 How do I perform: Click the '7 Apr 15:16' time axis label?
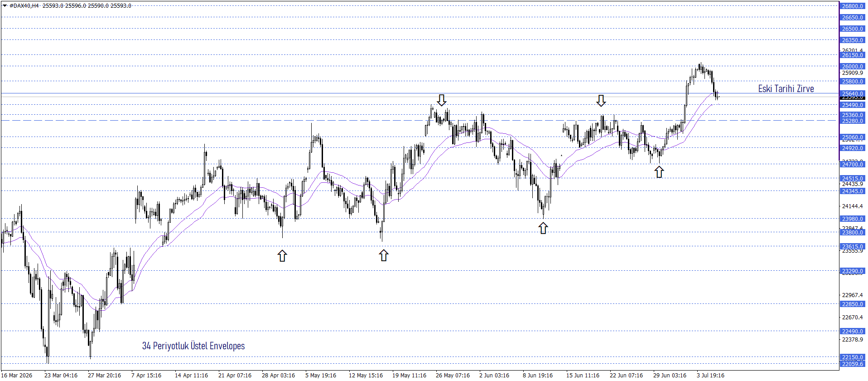click(146, 375)
